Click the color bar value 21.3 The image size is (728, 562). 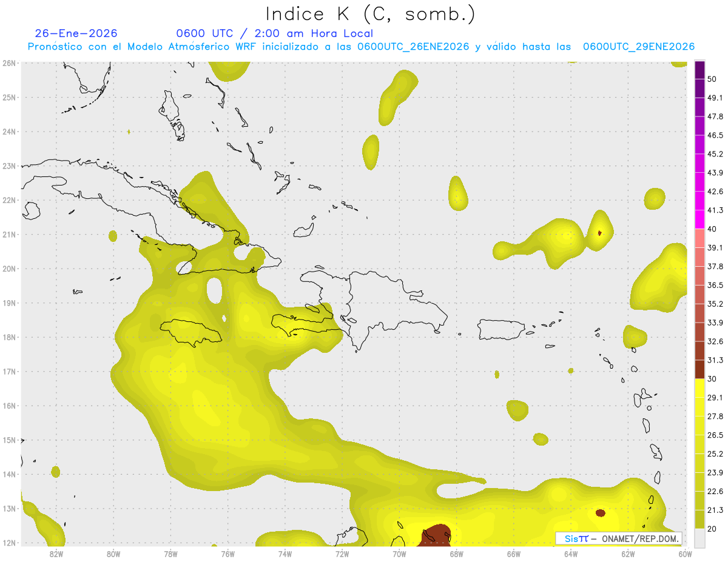[x=715, y=510]
